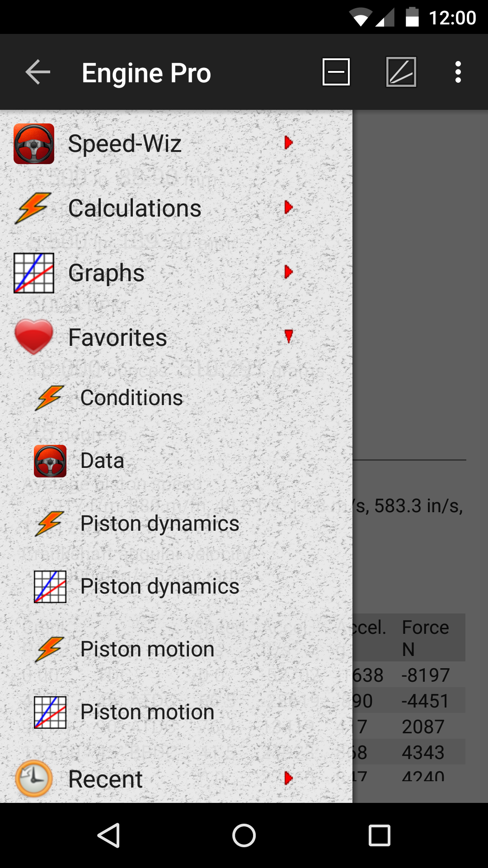Click the diagonal line toolbar icon

tap(401, 72)
